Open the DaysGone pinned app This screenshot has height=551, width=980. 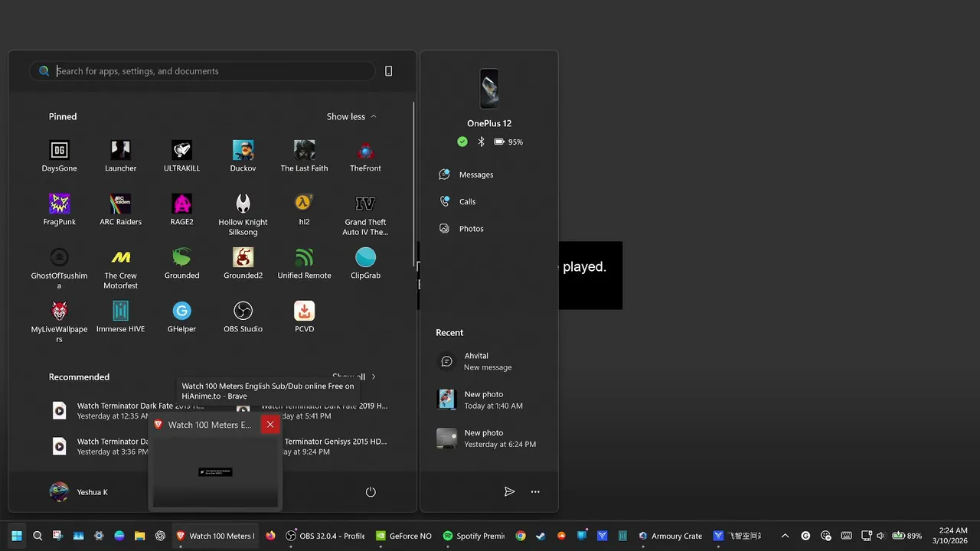tap(59, 156)
